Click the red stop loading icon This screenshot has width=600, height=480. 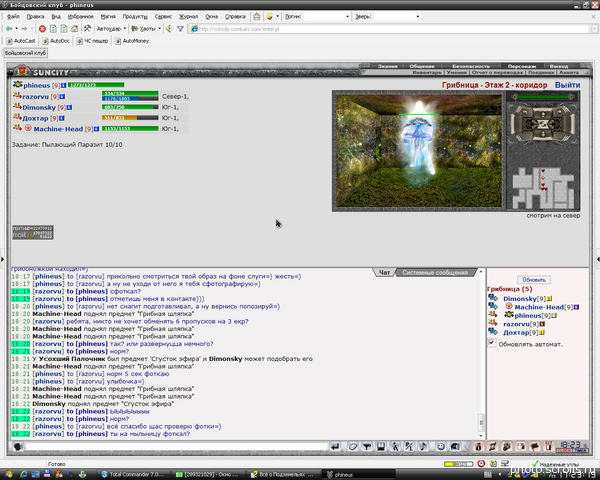[x=42, y=29]
